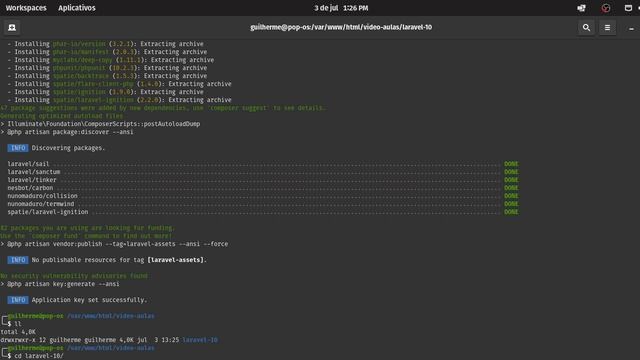Click the nunomaduro/termwind package line

[x=263, y=204]
